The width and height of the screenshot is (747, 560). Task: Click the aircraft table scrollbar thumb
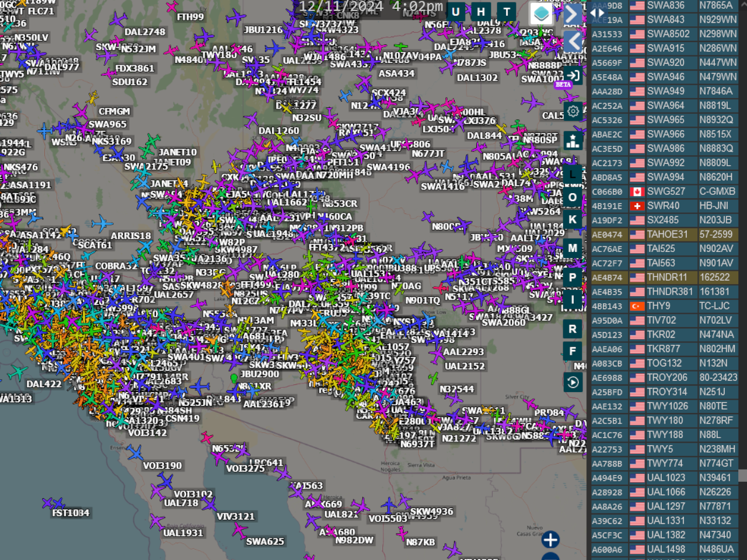click(742, 475)
